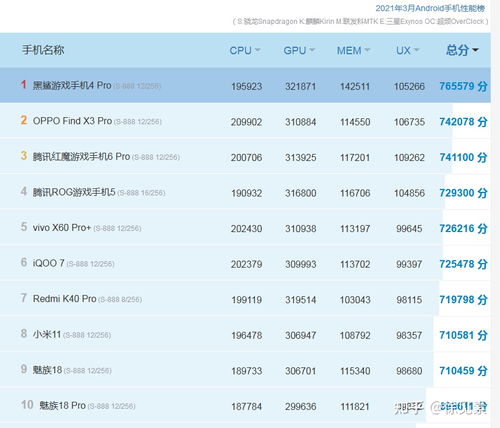This screenshot has height=428, width=500.
Task: Click UX score 99645
Action: click(x=409, y=229)
